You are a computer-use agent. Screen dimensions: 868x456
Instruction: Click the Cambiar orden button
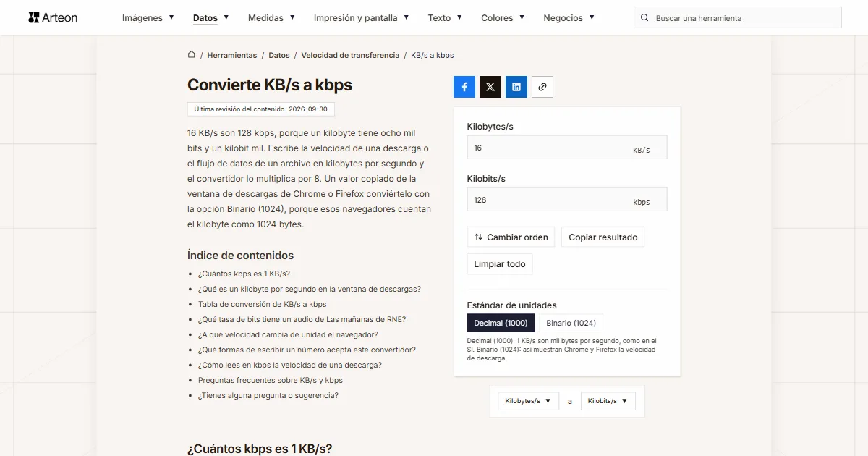(x=511, y=237)
